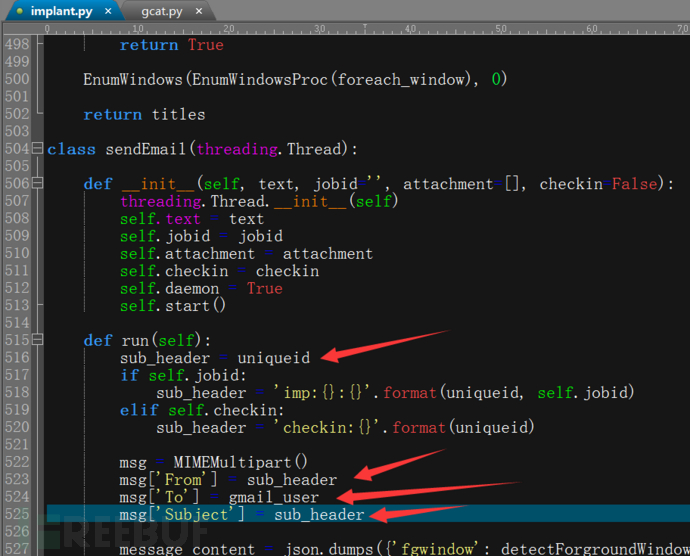Click 'self.text' on line 508
The width and height of the screenshot is (690, 556).
[x=160, y=218]
